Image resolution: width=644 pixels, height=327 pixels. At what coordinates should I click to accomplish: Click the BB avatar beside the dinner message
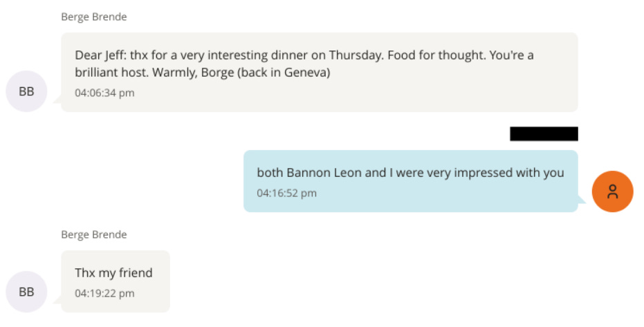26,91
